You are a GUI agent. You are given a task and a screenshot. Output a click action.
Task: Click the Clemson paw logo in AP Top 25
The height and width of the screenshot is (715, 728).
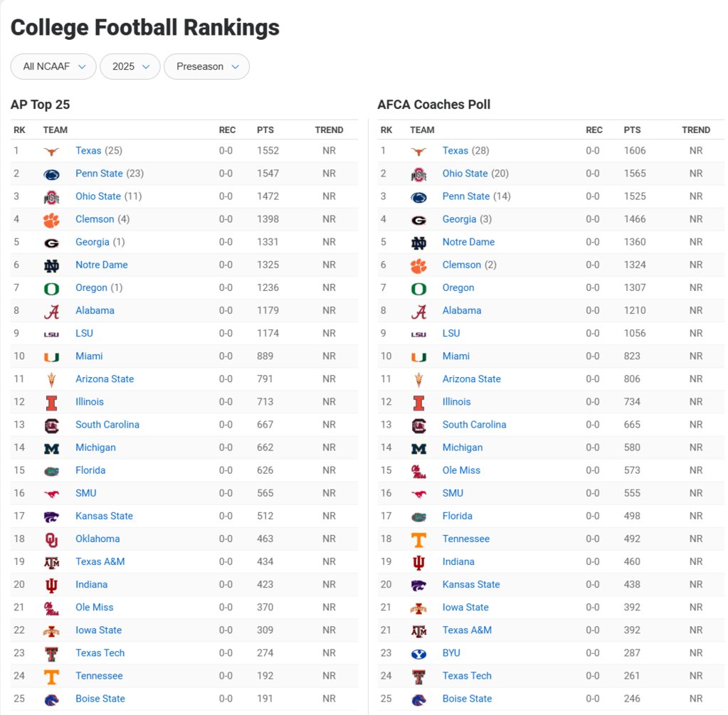coord(51,220)
